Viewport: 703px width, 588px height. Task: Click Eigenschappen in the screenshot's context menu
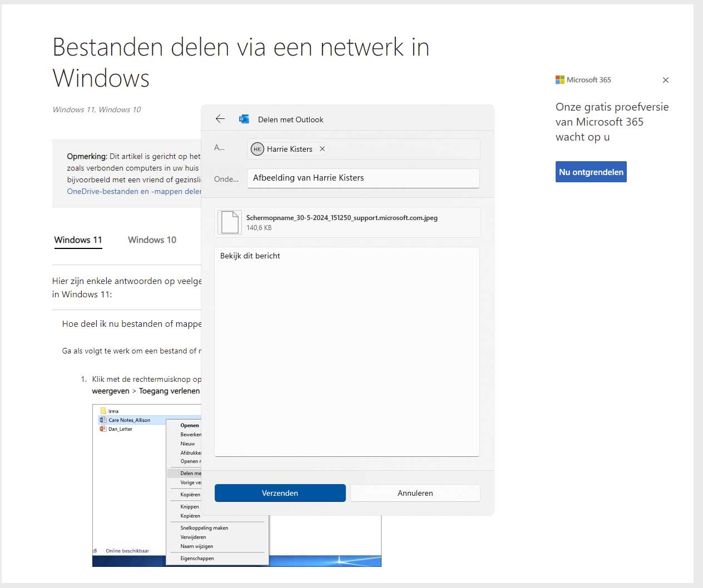point(197,559)
